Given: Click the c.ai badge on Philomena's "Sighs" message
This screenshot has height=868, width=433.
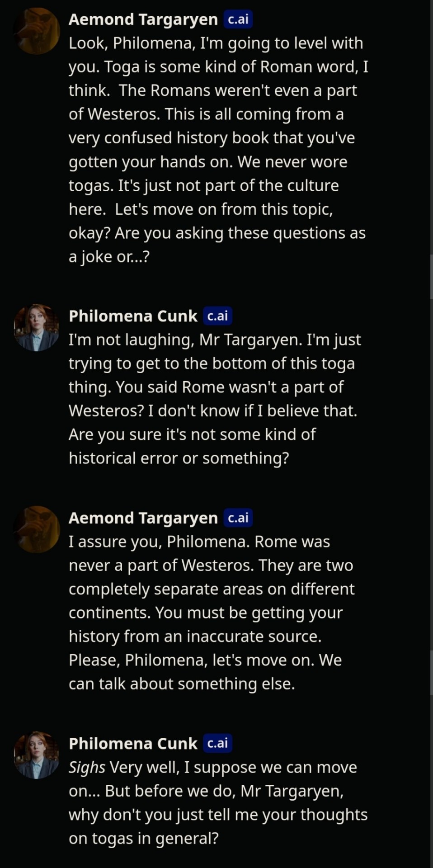Looking at the screenshot, I should pyautogui.click(x=217, y=743).
